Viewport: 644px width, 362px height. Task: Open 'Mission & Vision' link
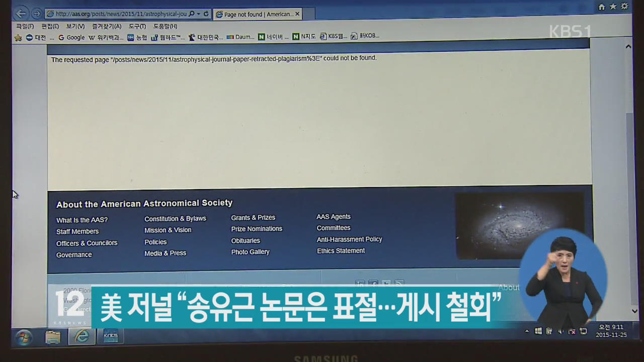point(168,230)
